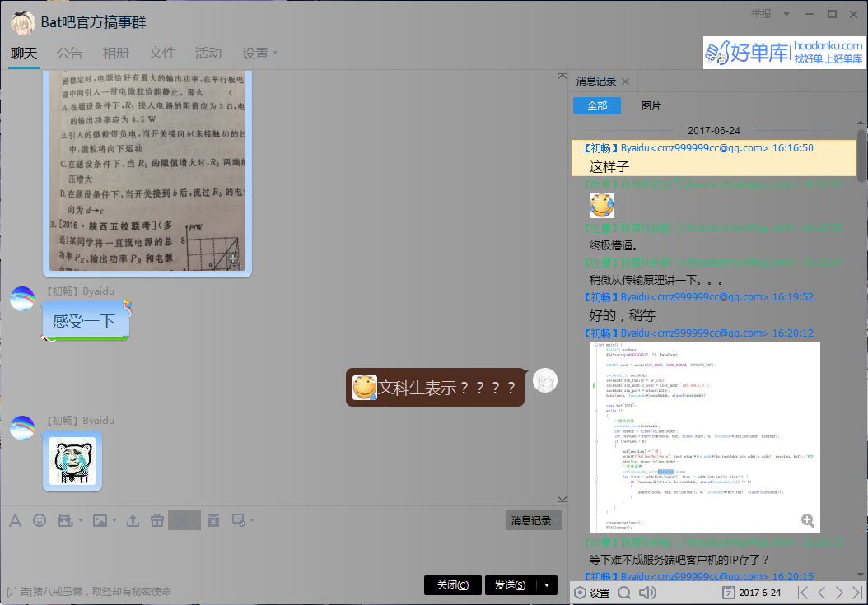This screenshot has height=605, width=868.
Task: Click the 发送(S) send button
Action: coord(511,585)
